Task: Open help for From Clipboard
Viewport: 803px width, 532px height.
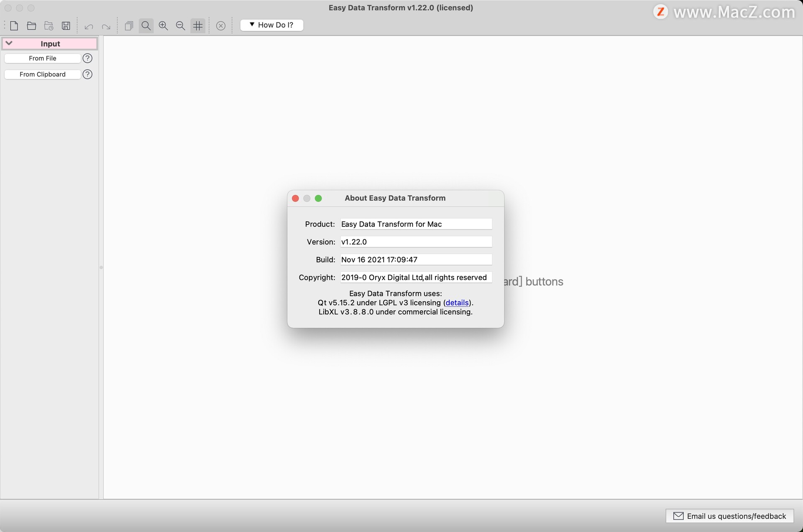Action: tap(87, 74)
